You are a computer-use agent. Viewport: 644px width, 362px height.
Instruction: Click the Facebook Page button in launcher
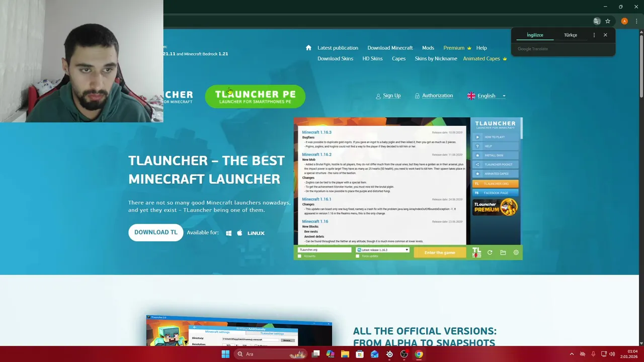(x=495, y=193)
